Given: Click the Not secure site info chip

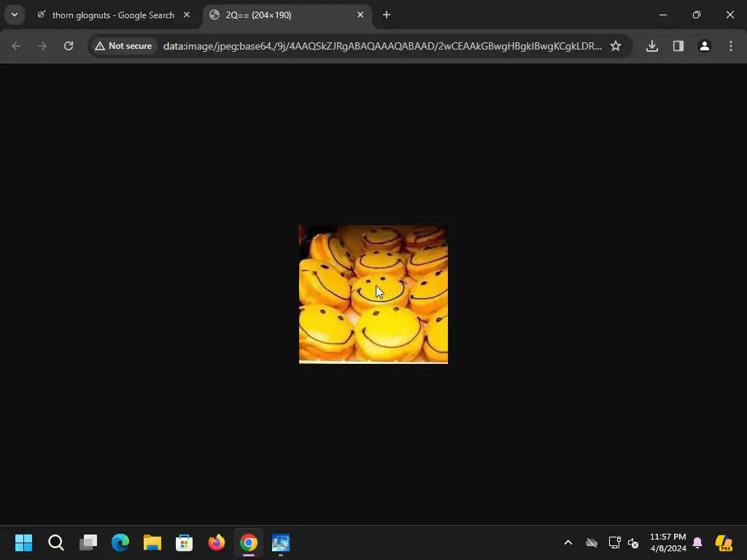Looking at the screenshot, I should (123, 46).
